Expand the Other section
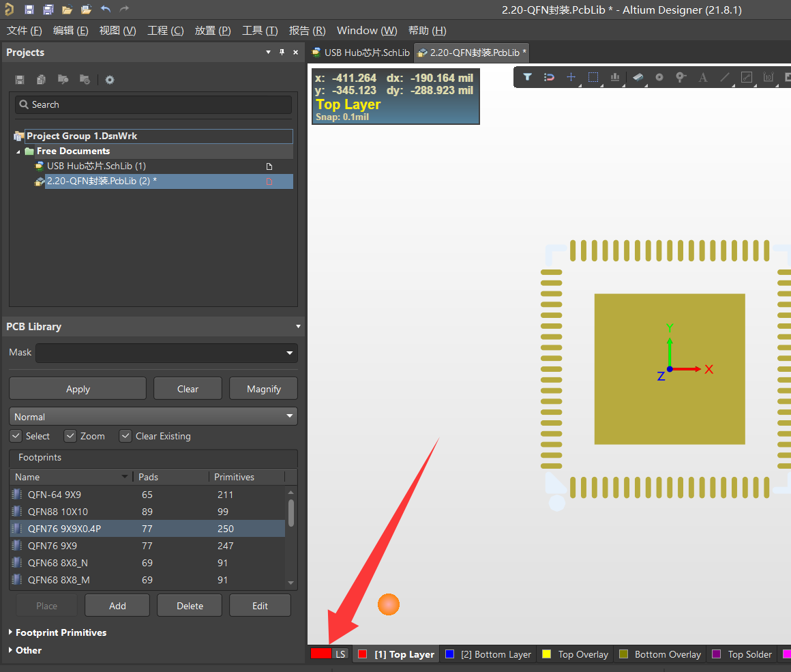This screenshot has height=672, width=791. pyautogui.click(x=11, y=650)
